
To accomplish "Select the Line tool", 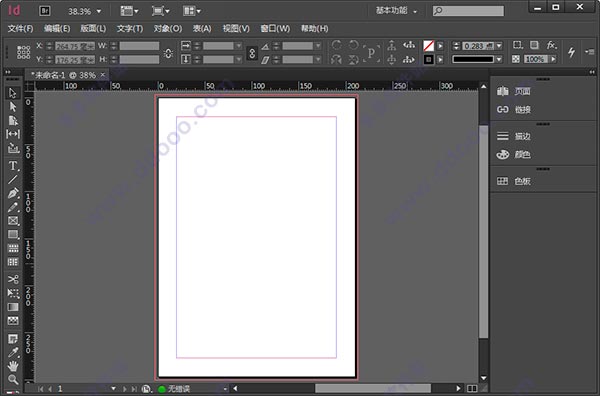I will coord(13,179).
